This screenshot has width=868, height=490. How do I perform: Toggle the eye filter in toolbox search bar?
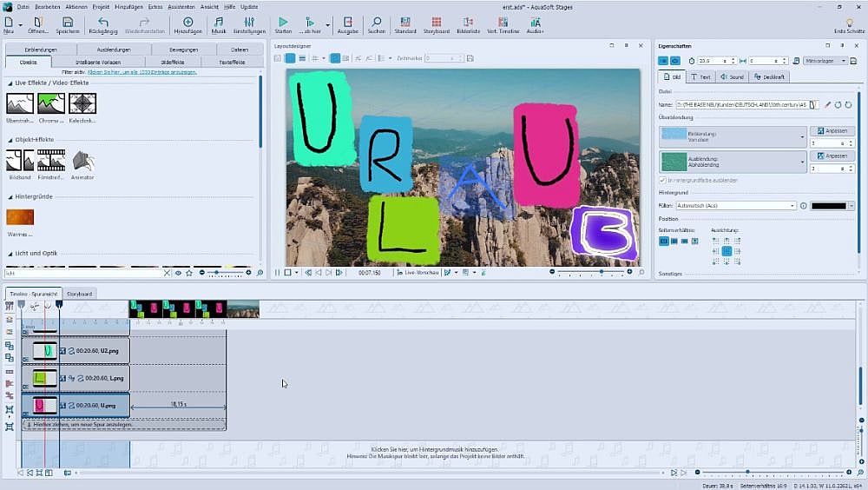point(179,273)
